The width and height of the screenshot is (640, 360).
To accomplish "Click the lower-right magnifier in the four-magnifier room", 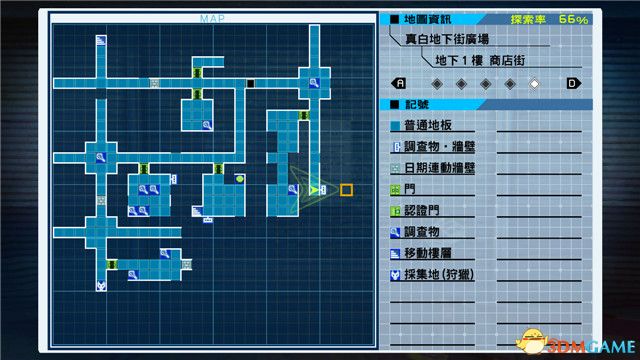I will [x=143, y=211].
